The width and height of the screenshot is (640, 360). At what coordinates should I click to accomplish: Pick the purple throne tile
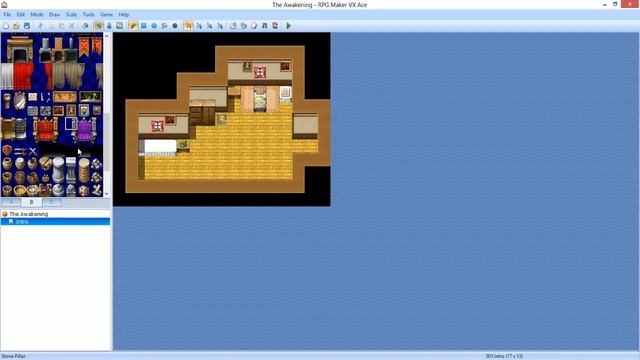pos(84,130)
